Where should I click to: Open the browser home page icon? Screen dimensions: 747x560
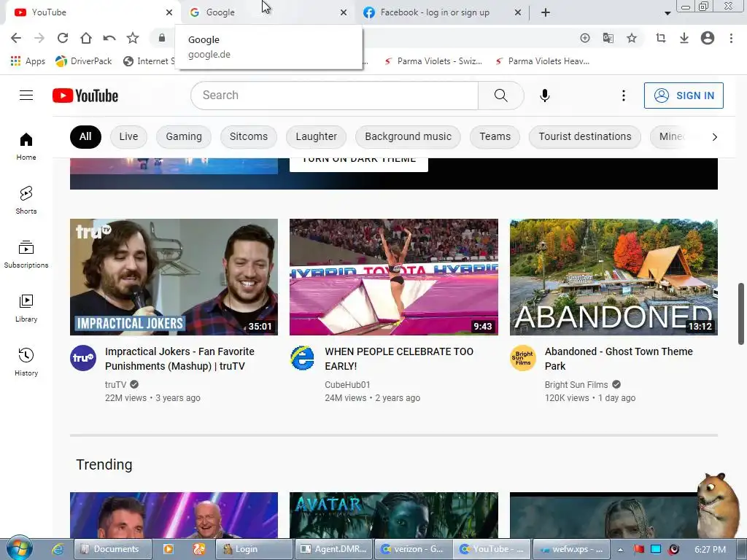click(x=86, y=38)
